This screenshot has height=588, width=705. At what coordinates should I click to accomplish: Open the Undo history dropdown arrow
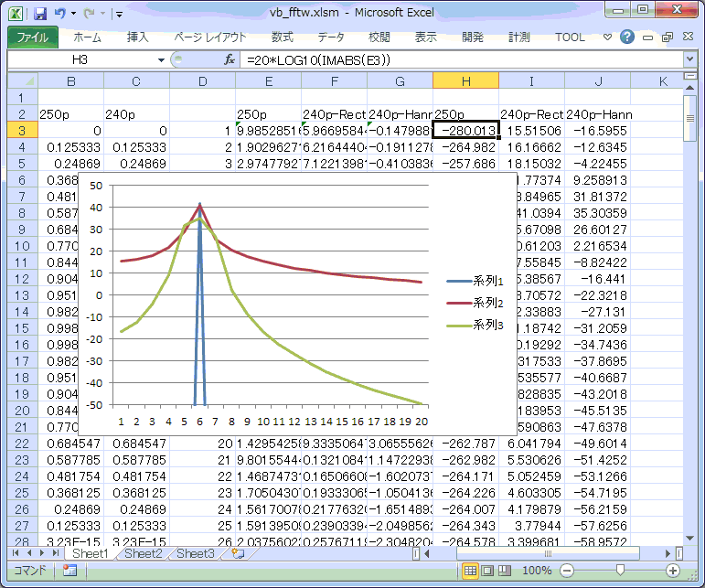pos(73,14)
